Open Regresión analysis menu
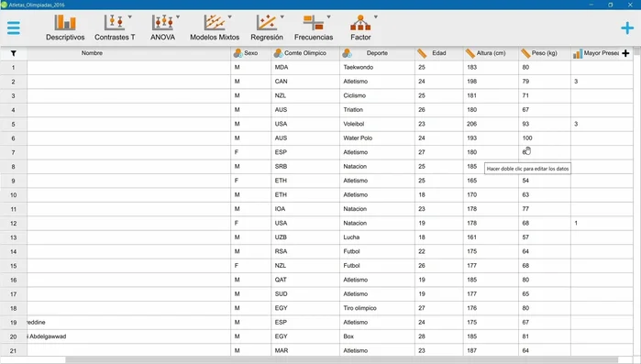The height and width of the screenshot is (364, 641). point(267,28)
